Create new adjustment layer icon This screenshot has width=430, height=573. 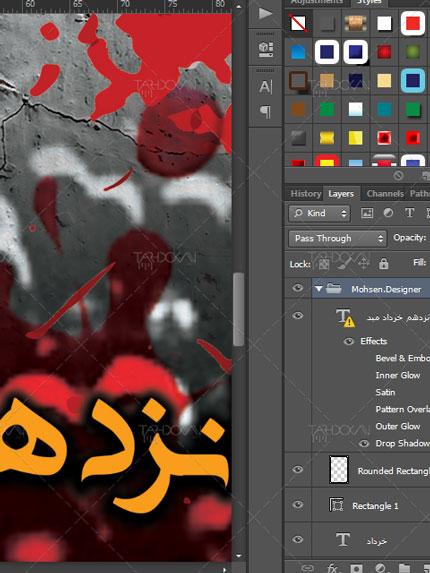tap(380, 568)
